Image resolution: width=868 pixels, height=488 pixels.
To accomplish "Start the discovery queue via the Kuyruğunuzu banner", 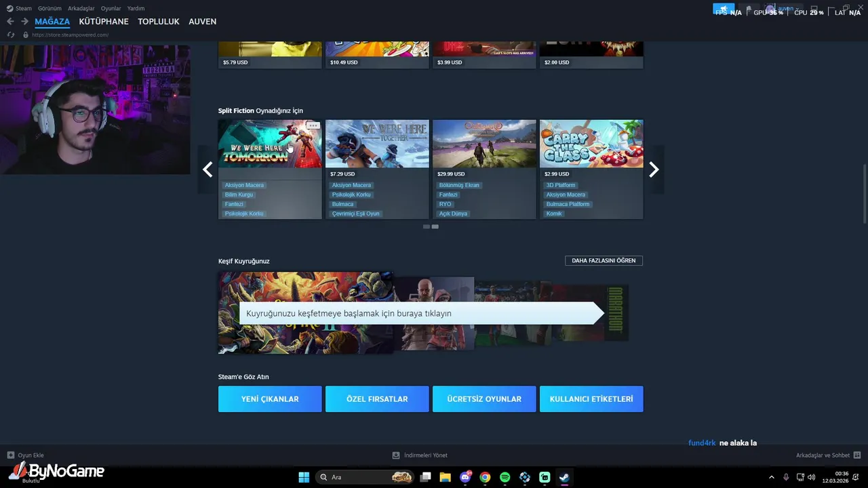I will (420, 313).
